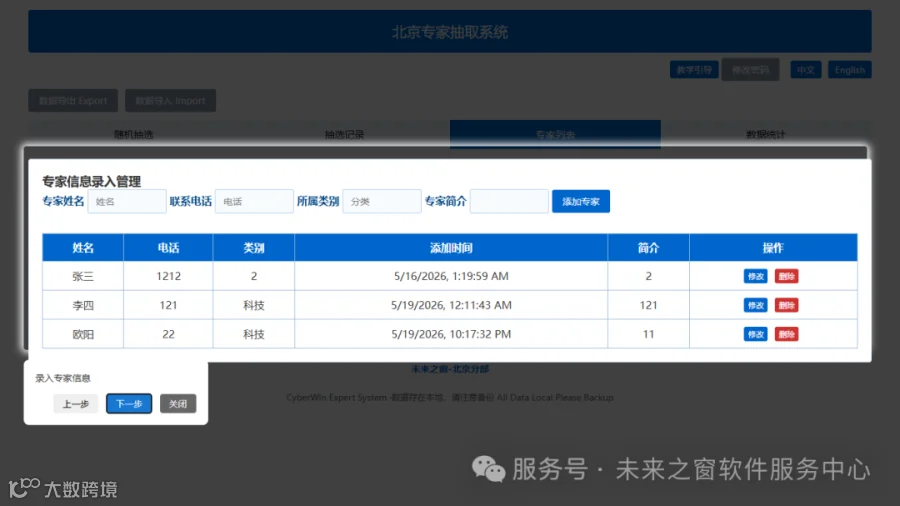Click 删除 for the 李四 row
Image resolution: width=900 pixels, height=506 pixels.
tap(786, 305)
